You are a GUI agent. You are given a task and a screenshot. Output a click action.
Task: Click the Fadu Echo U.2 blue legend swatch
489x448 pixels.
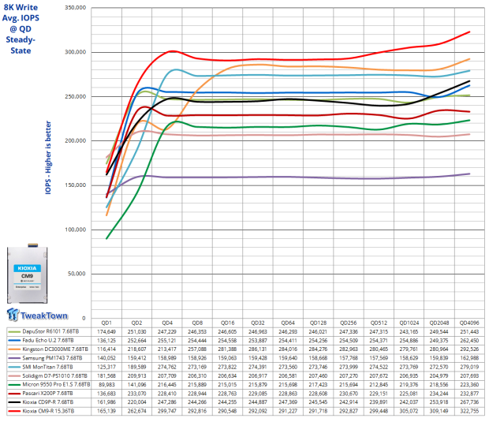[x=14, y=341]
